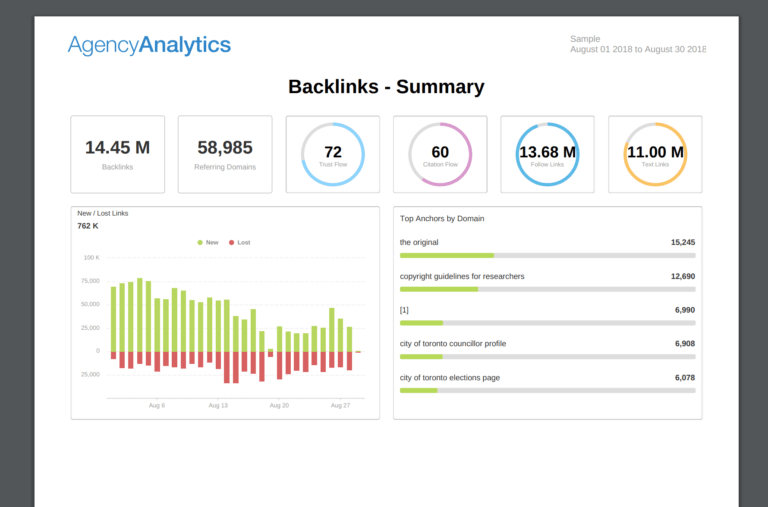Screen dimensions: 768x507
Task: Click the Citation Flow 60 gauge
Action: [x=440, y=154]
